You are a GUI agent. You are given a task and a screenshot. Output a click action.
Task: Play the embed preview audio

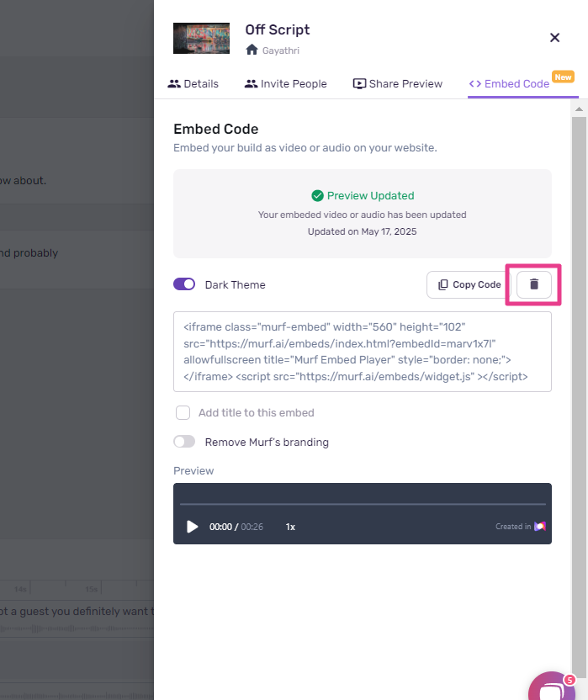tap(192, 527)
